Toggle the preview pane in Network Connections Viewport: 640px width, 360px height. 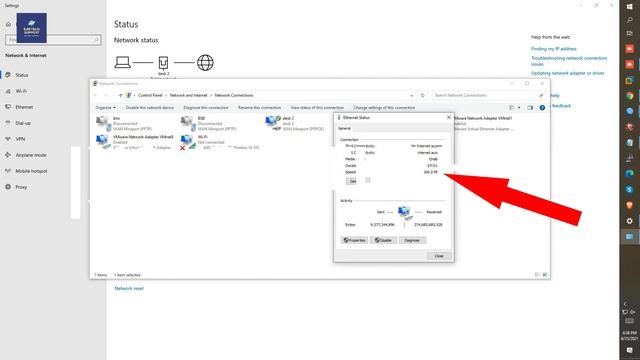pos(530,108)
